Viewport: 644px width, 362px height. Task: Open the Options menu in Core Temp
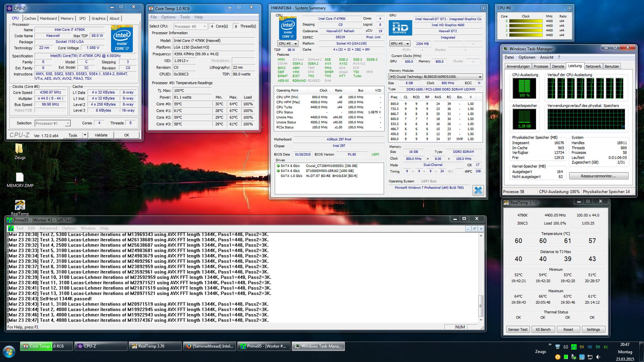point(168,17)
